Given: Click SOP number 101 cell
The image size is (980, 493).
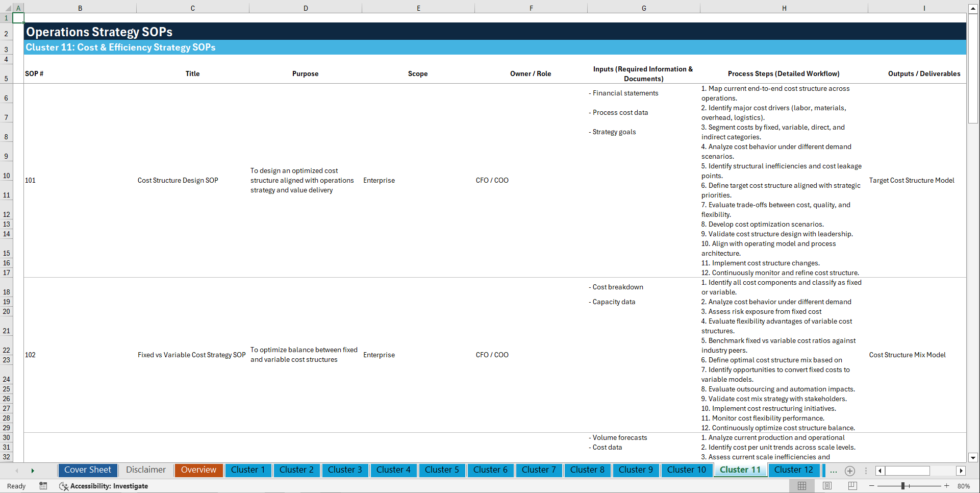Looking at the screenshot, I should tap(80, 180).
